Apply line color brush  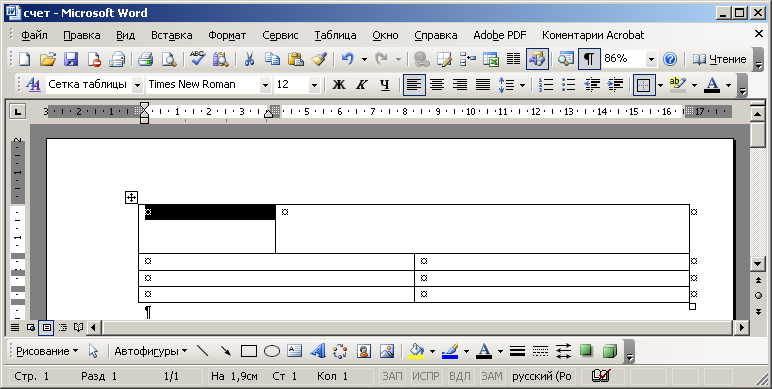click(x=450, y=351)
